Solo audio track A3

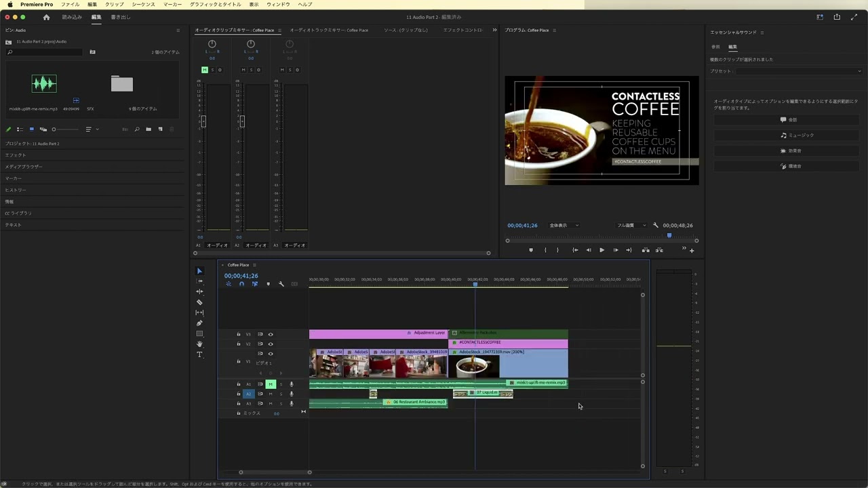[281, 403]
